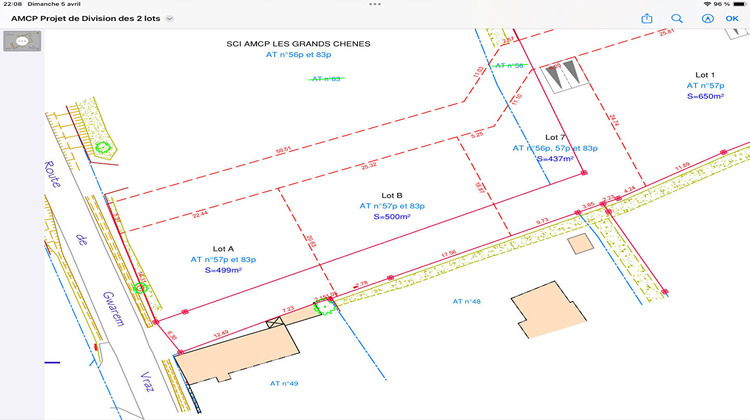
Task: Select the 'AT n°56p, 57p et 83p' text
Action: [x=555, y=148]
